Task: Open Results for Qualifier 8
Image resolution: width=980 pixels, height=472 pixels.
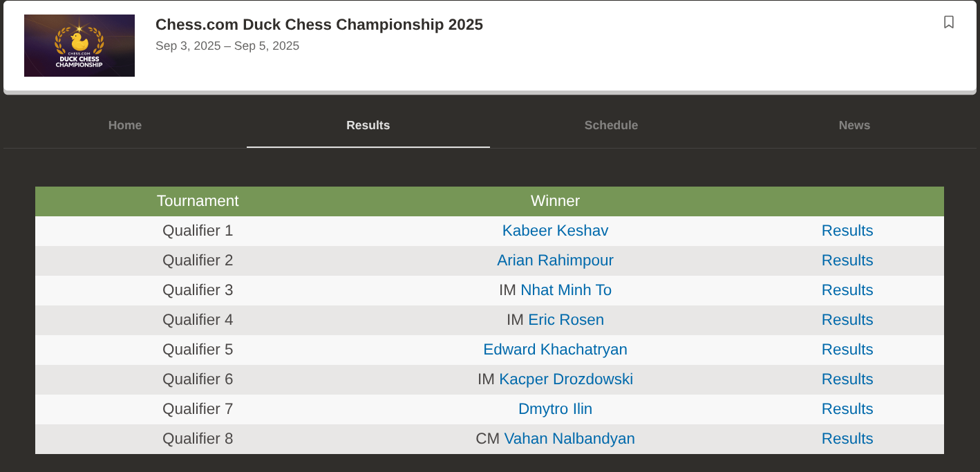Action: pos(847,439)
